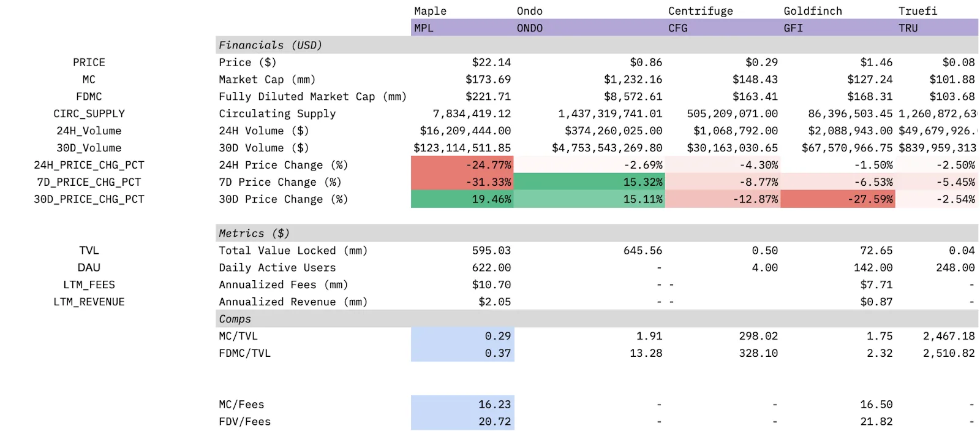Click the Goldfinch header cell
The width and height of the screenshot is (980, 431).
pyautogui.click(x=813, y=11)
